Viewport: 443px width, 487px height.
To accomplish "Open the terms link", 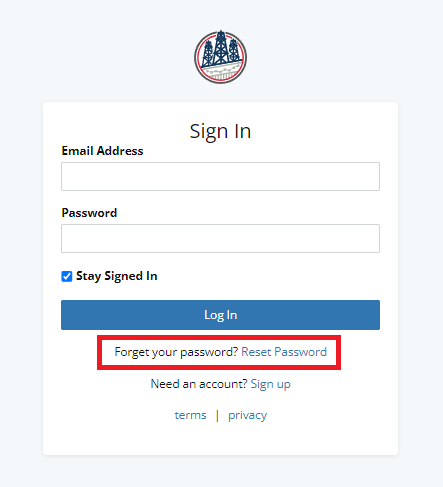I will point(190,415).
